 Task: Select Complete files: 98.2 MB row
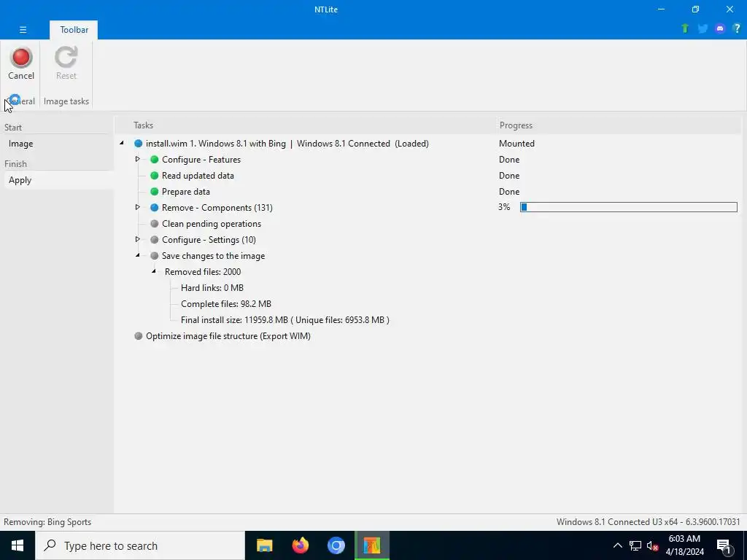pyautogui.click(x=226, y=304)
